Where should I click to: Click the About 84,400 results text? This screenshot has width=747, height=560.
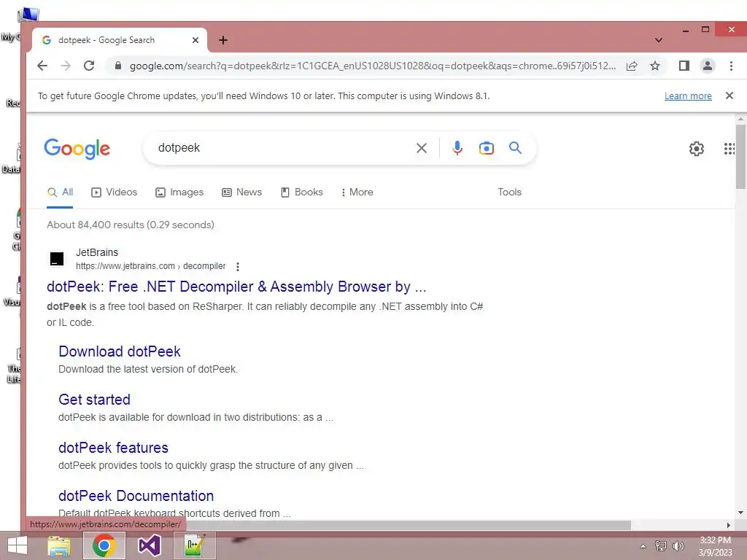[131, 225]
